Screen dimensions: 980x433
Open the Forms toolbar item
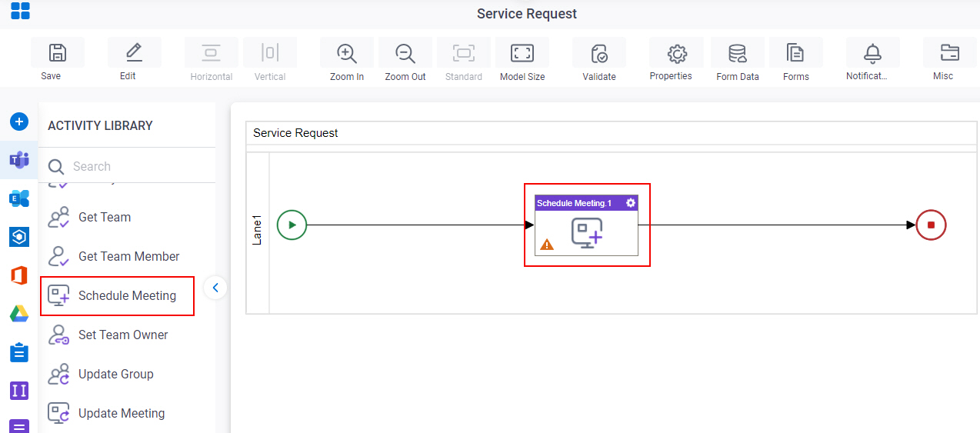pyautogui.click(x=796, y=53)
